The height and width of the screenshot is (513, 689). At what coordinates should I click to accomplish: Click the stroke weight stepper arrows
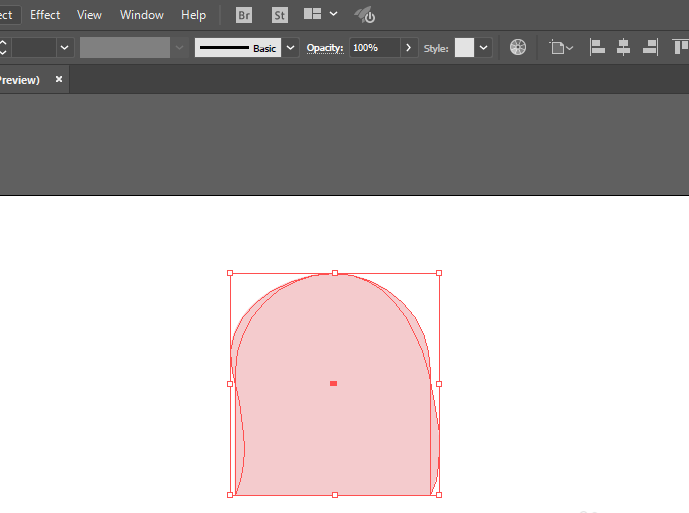(4, 47)
